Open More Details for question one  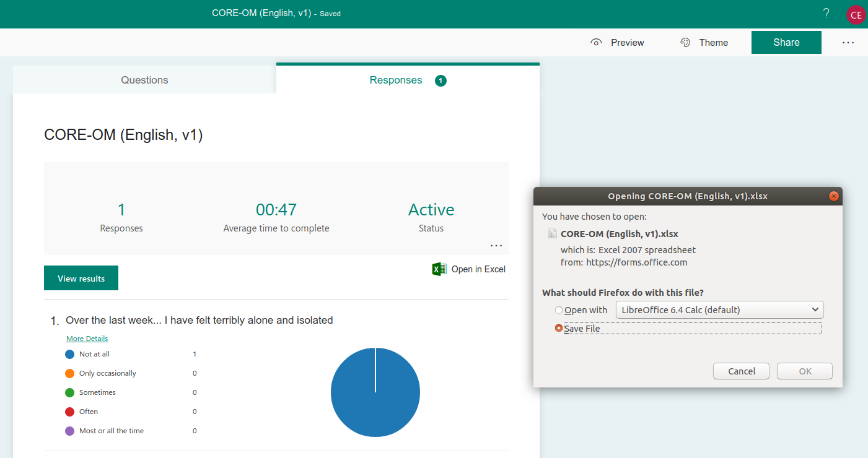[x=87, y=338]
